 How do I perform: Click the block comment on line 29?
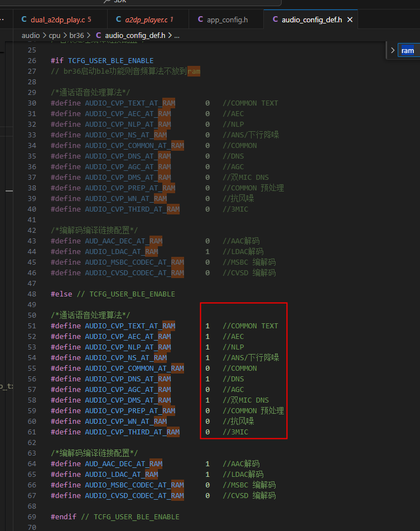[90, 93]
